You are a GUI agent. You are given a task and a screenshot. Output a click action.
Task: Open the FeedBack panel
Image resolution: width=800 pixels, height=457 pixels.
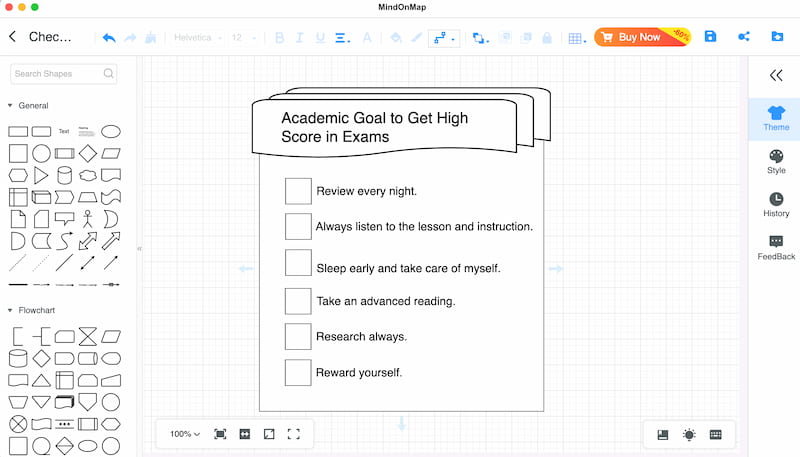point(776,248)
